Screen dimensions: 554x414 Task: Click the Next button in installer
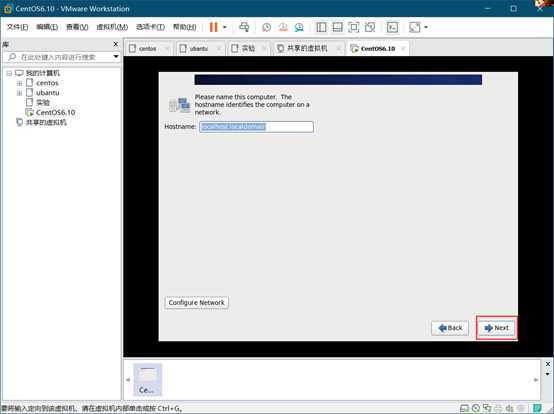click(496, 328)
